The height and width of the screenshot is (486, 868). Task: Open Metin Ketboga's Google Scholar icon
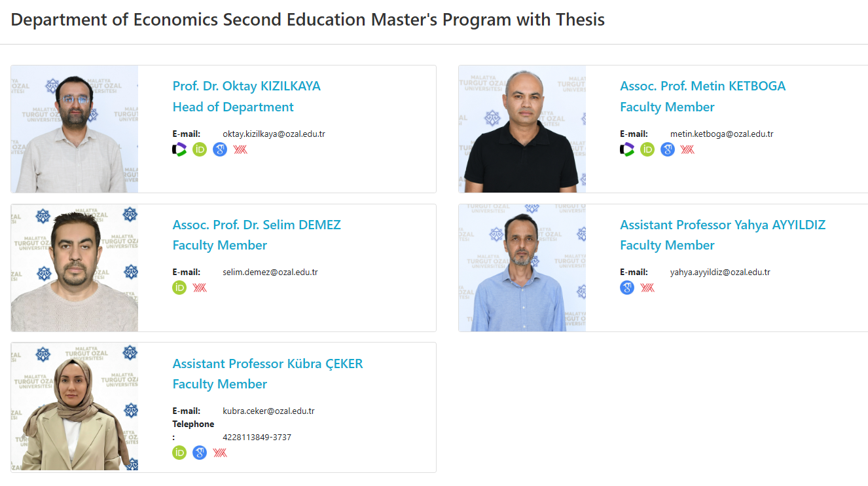point(668,149)
